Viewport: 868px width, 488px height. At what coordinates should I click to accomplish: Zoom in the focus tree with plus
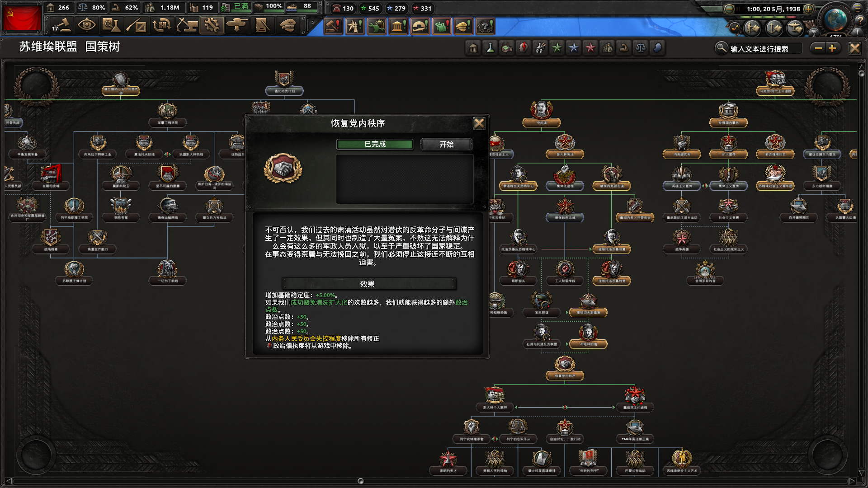coord(832,48)
